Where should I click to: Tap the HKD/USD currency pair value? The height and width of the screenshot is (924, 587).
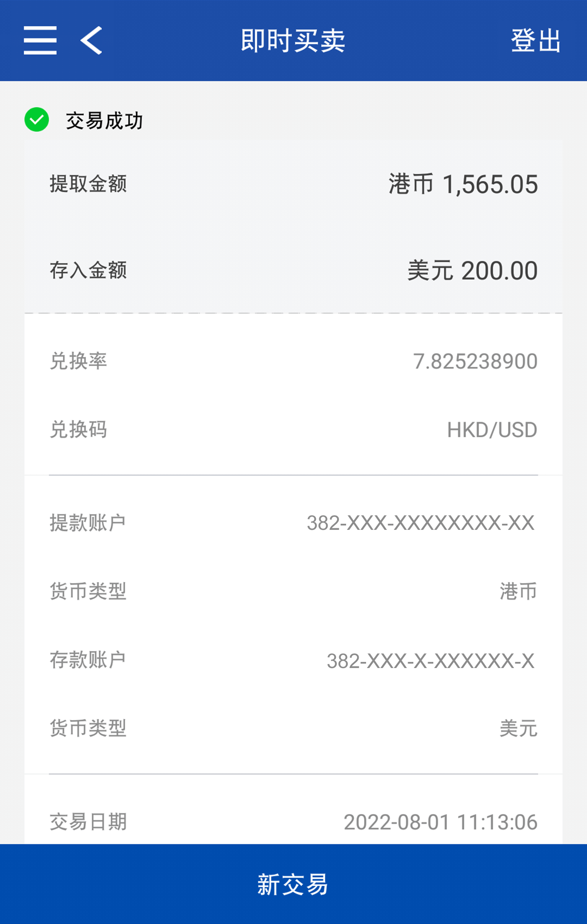(492, 430)
